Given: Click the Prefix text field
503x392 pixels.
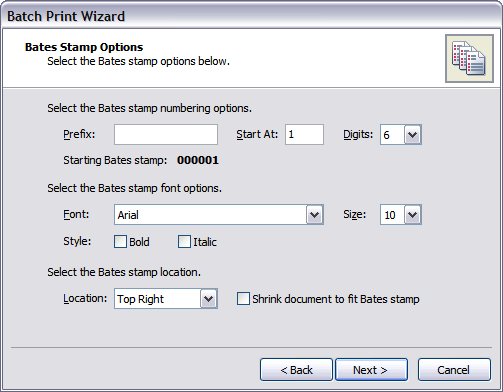Looking at the screenshot, I should (166, 135).
